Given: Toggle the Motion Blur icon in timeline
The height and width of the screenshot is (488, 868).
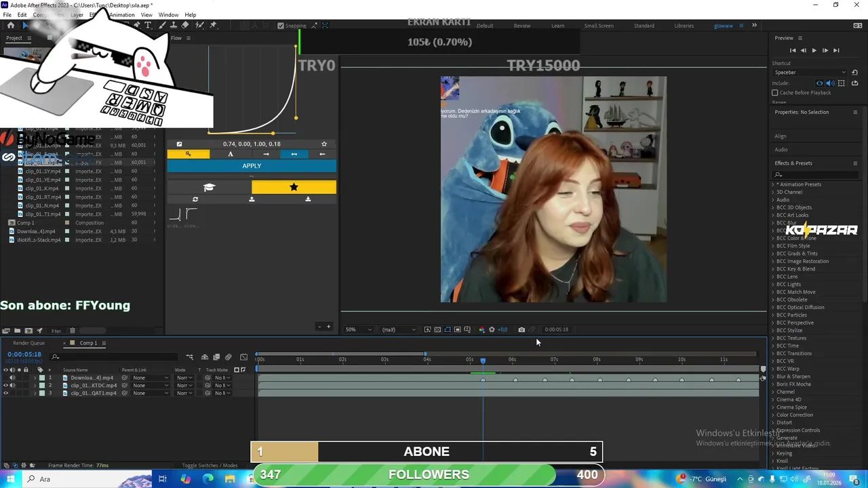Looking at the screenshot, I should point(228,357).
